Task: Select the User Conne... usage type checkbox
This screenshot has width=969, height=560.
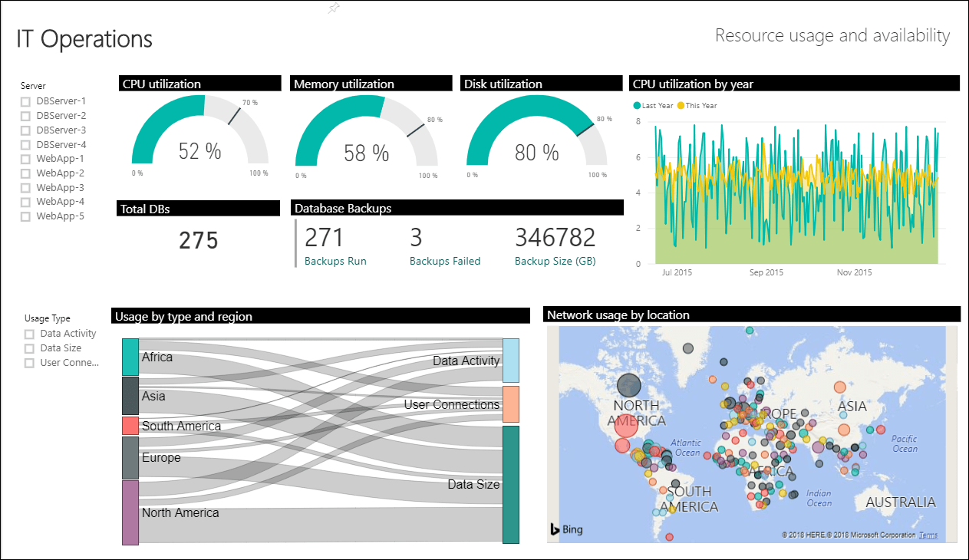Action: (28, 362)
